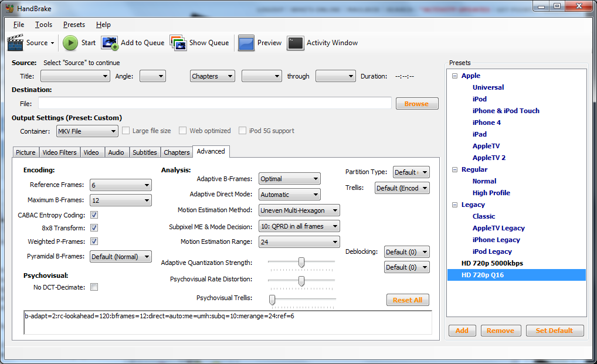Click the Adaptive Quantization Strength slider

[x=301, y=263]
